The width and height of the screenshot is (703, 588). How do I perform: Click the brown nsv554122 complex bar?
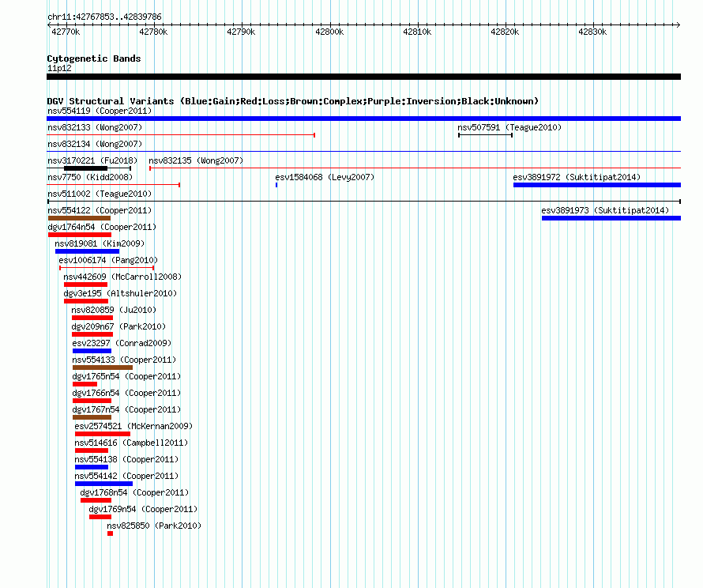79,218
